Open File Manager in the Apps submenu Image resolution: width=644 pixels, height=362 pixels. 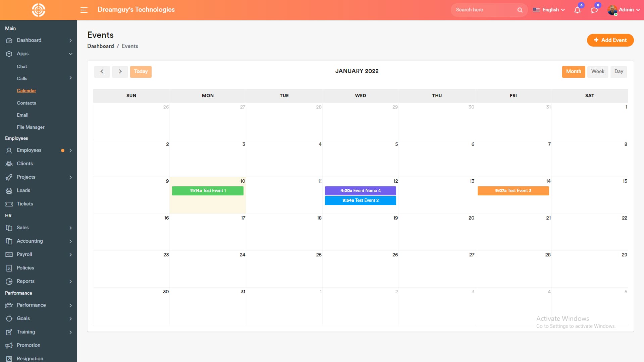31,127
